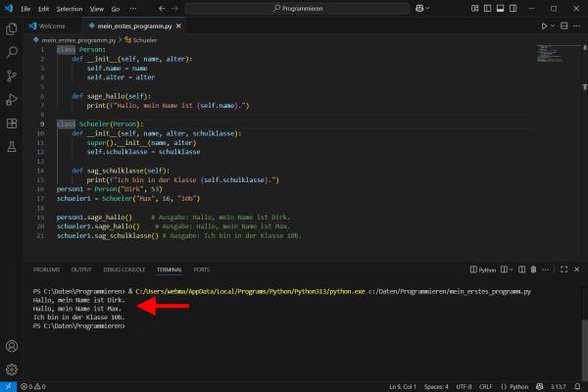Open run button dropdown arrow
Viewport: 588px width, 392px height.
pos(553,26)
